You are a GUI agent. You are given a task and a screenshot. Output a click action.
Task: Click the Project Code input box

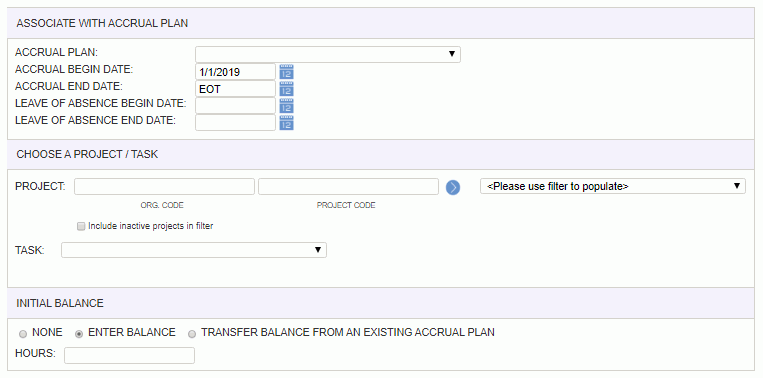(x=348, y=186)
